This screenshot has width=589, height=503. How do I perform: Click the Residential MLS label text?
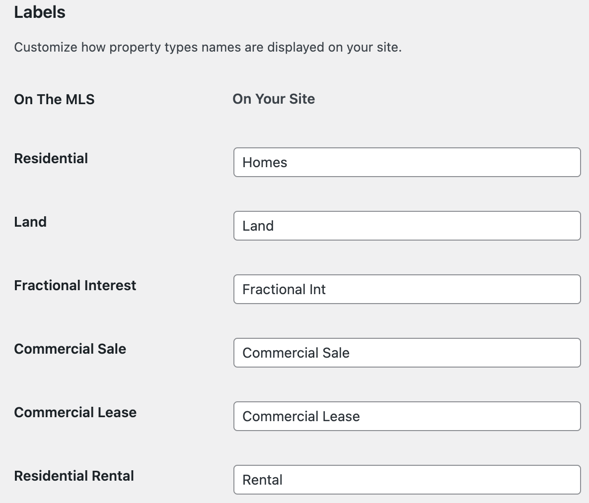coord(51,159)
